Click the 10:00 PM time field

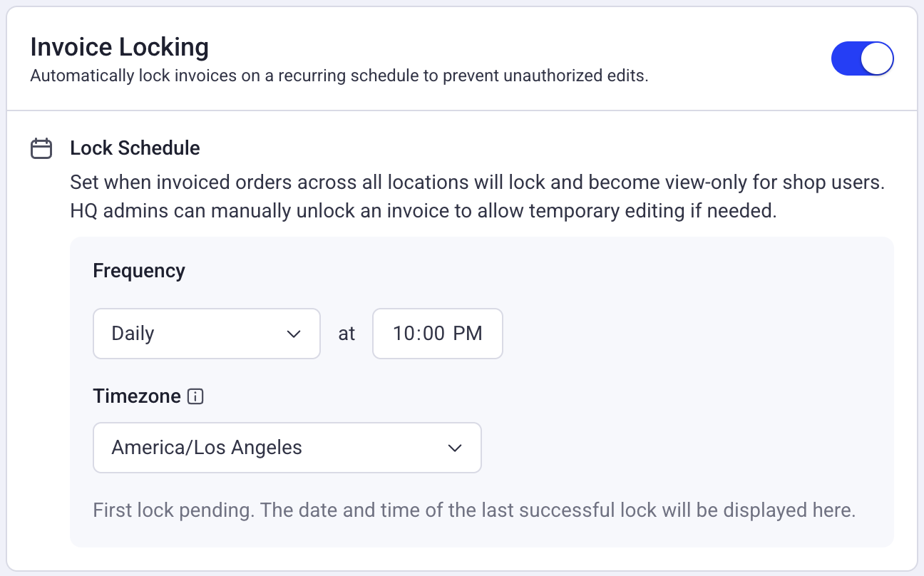[x=438, y=334]
